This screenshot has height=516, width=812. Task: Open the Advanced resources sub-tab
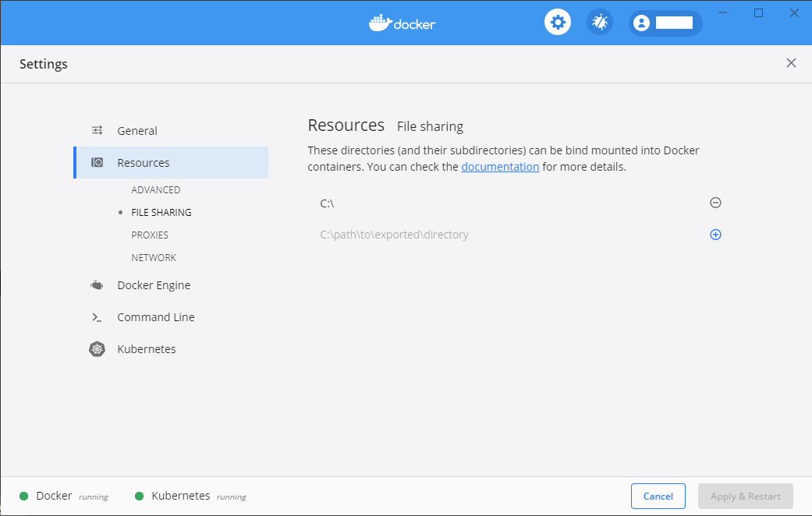click(x=156, y=190)
